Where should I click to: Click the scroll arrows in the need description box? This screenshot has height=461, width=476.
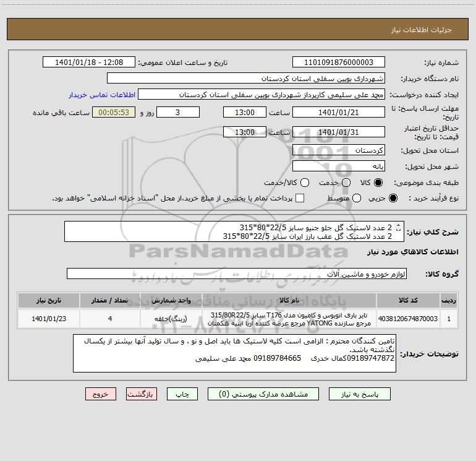399,227
